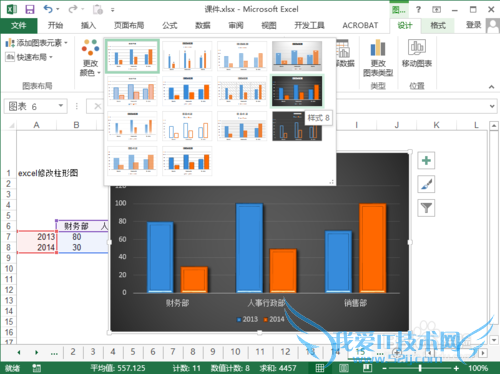Click the Ribbon Display Options icon
The height and width of the screenshot is (374, 500).
436,10
